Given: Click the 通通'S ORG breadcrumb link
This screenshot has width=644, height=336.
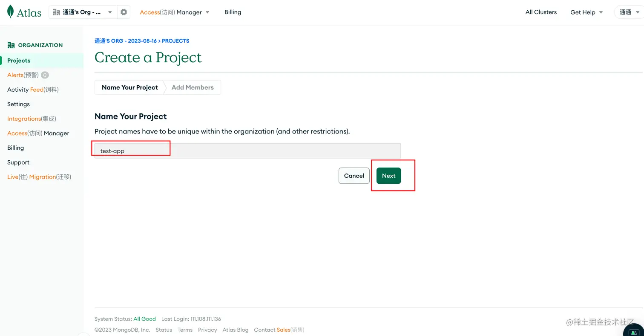Looking at the screenshot, I should [126, 41].
